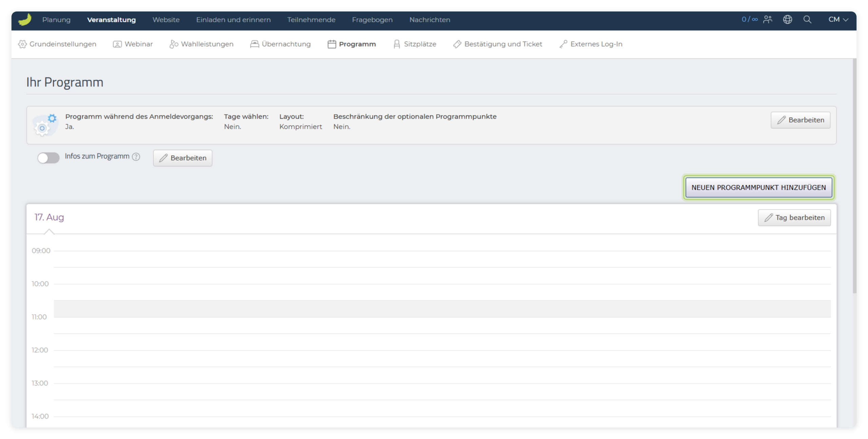The height and width of the screenshot is (439, 868).
Task: Open the Grundeinstellungen tab
Action: tap(57, 44)
